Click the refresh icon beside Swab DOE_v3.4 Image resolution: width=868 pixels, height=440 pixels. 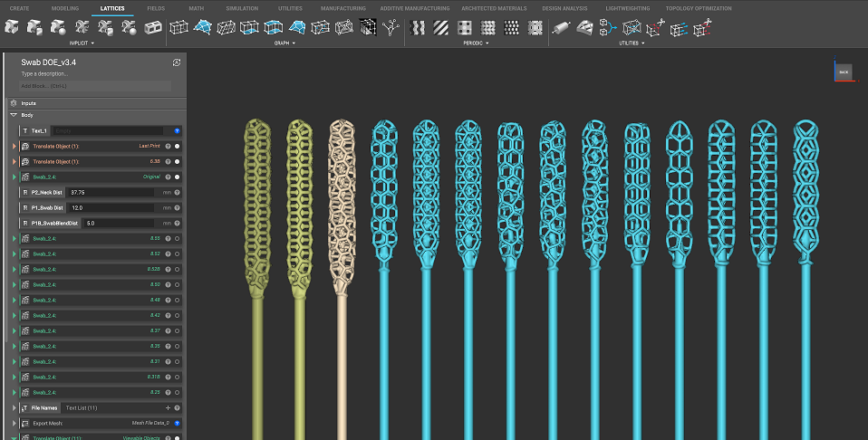click(x=177, y=62)
